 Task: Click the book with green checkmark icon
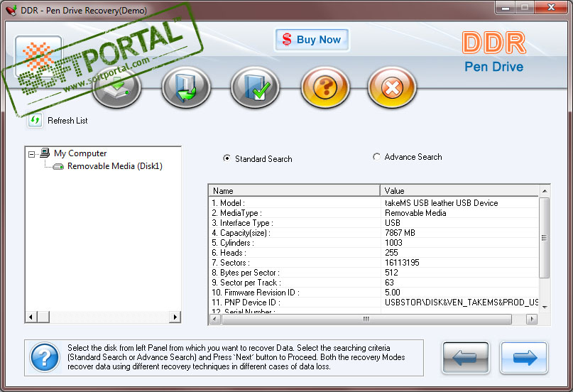[x=255, y=87]
